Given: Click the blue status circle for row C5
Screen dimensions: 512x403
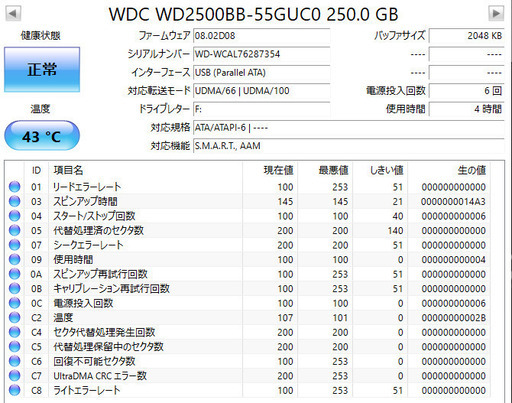Looking at the screenshot, I should pyautogui.click(x=14, y=347).
